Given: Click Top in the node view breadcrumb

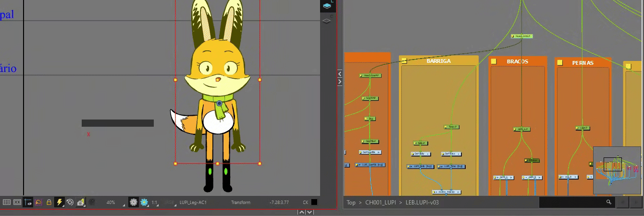Looking at the screenshot, I should [x=352, y=203].
